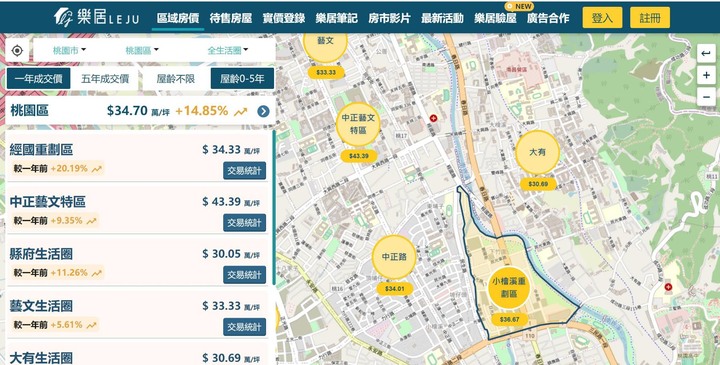Image resolution: width=720 pixels, height=365 pixels.
Task: Click the map back arrow button
Action: click(x=706, y=53)
